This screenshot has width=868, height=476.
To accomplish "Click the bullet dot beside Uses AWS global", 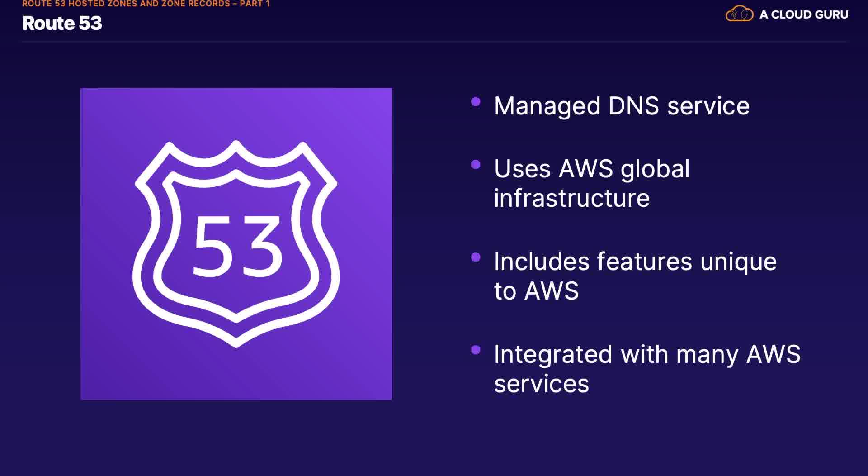I will pyautogui.click(x=476, y=165).
